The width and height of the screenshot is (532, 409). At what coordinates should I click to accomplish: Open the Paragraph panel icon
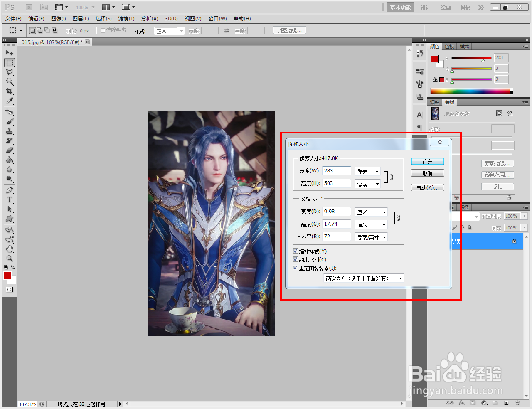(420, 127)
